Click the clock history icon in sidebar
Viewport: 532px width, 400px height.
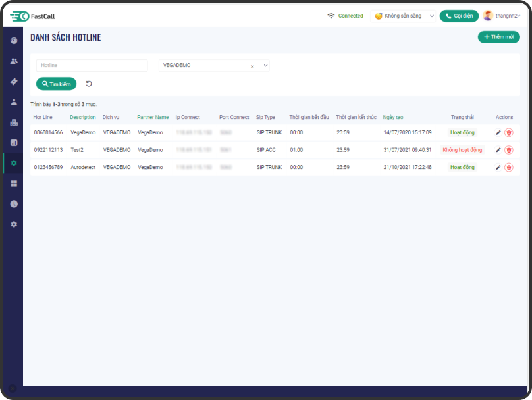14,204
